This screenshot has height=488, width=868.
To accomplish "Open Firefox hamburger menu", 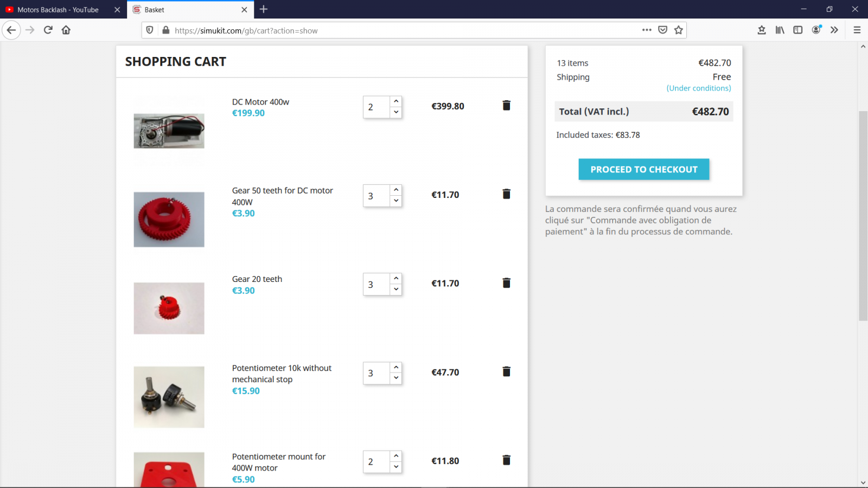I will (x=857, y=30).
